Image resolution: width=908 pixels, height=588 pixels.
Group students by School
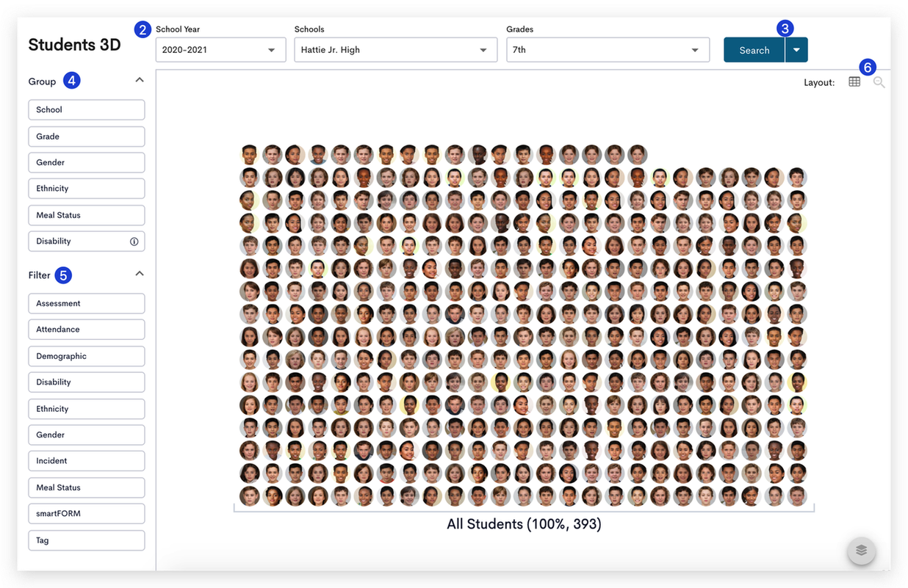coord(87,109)
